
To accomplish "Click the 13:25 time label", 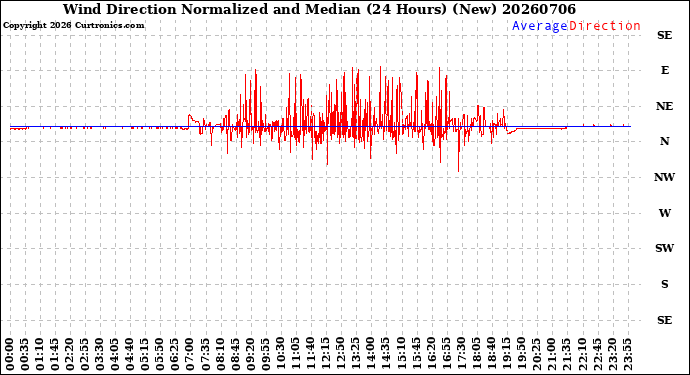I will [357, 355].
